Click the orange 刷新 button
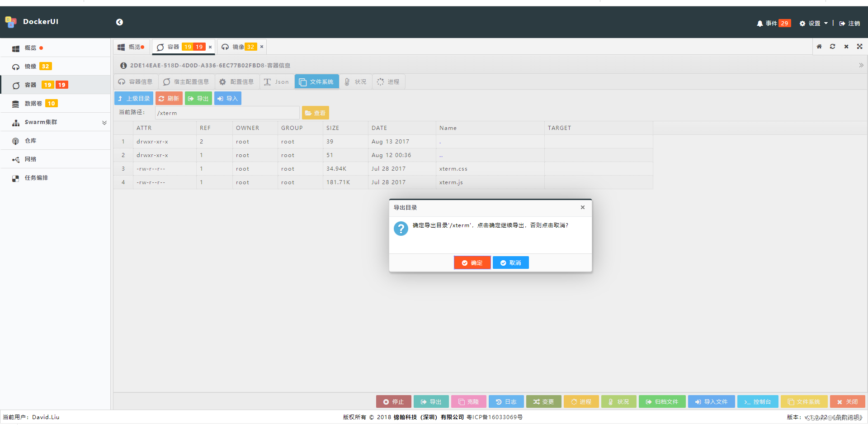Screen dimensions: 868x425 coord(169,98)
